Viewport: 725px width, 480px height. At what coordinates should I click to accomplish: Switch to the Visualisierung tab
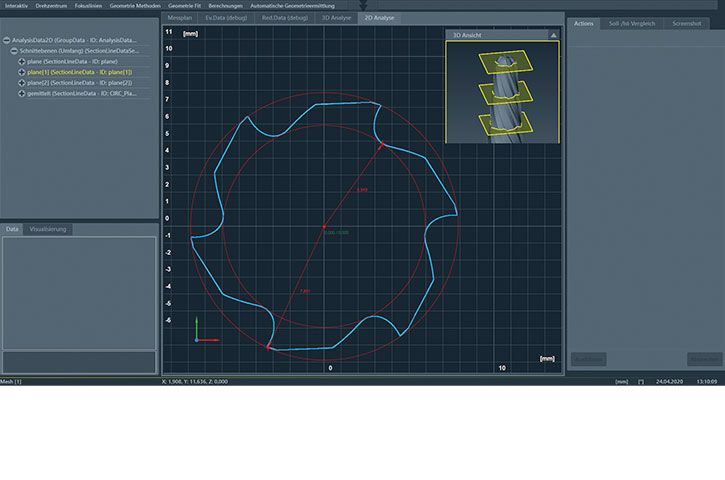tap(48, 229)
